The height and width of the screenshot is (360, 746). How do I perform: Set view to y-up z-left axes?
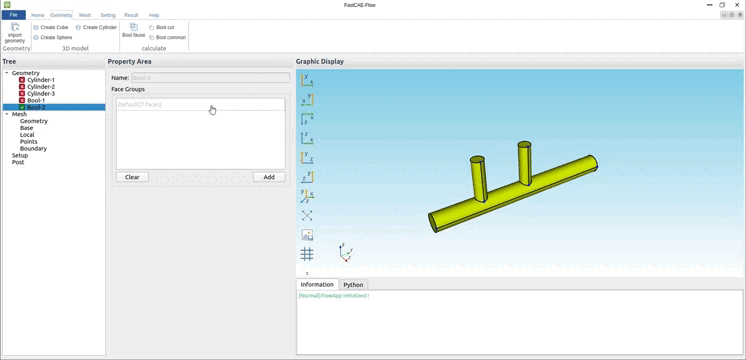coord(307,177)
